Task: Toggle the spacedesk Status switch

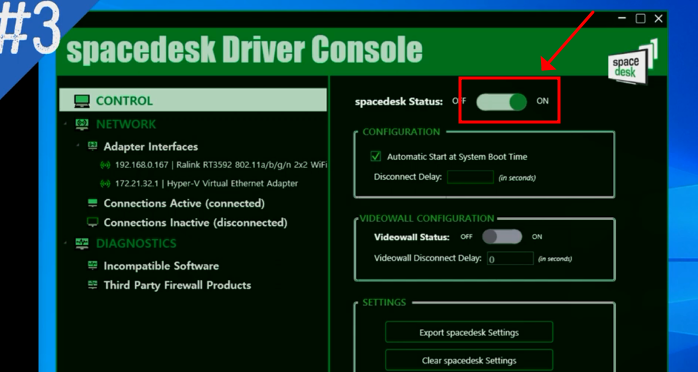Action: click(x=501, y=101)
